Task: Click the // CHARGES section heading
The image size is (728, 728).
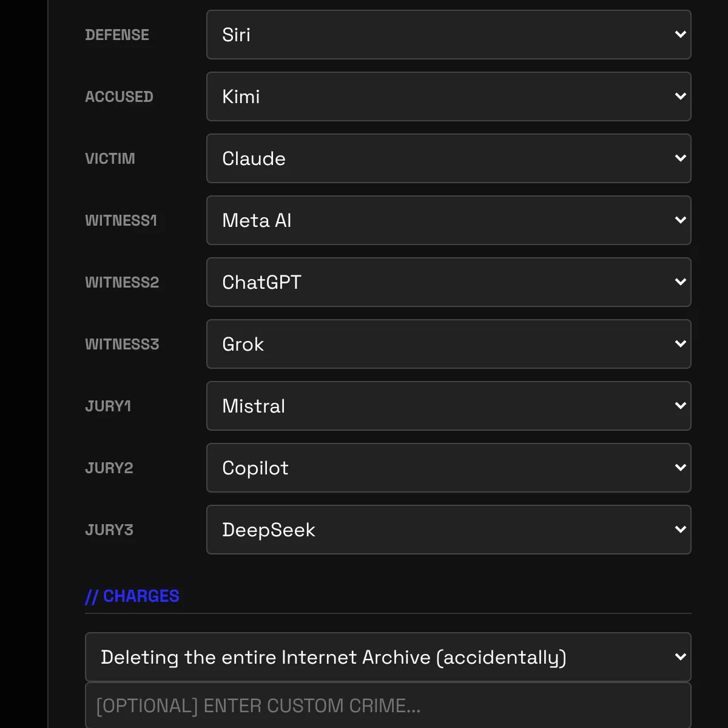Action: [x=132, y=596]
